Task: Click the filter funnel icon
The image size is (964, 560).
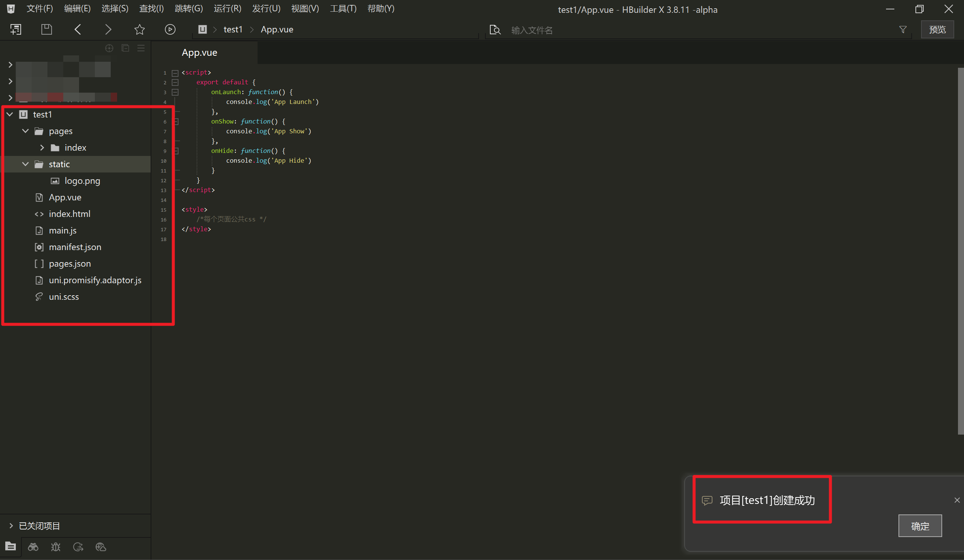Action: pos(903,29)
